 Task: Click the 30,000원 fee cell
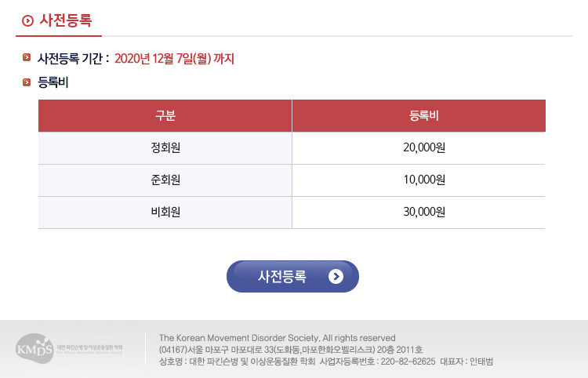coord(419,213)
